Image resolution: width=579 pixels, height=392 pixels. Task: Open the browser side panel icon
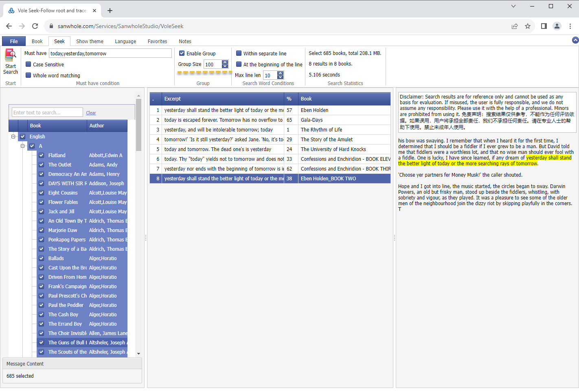(544, 26)
